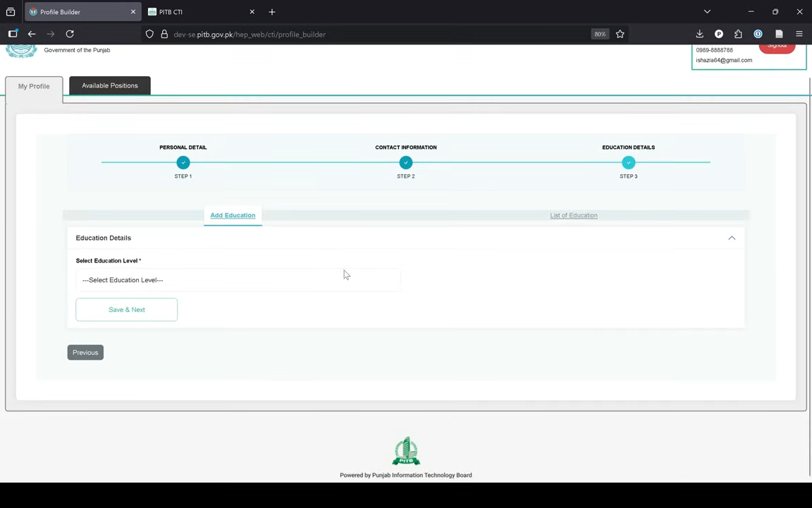Screen dimensions: 812x508
Task: Expand the list all tabs dropdown arrow
Action: tap(707, 12)
